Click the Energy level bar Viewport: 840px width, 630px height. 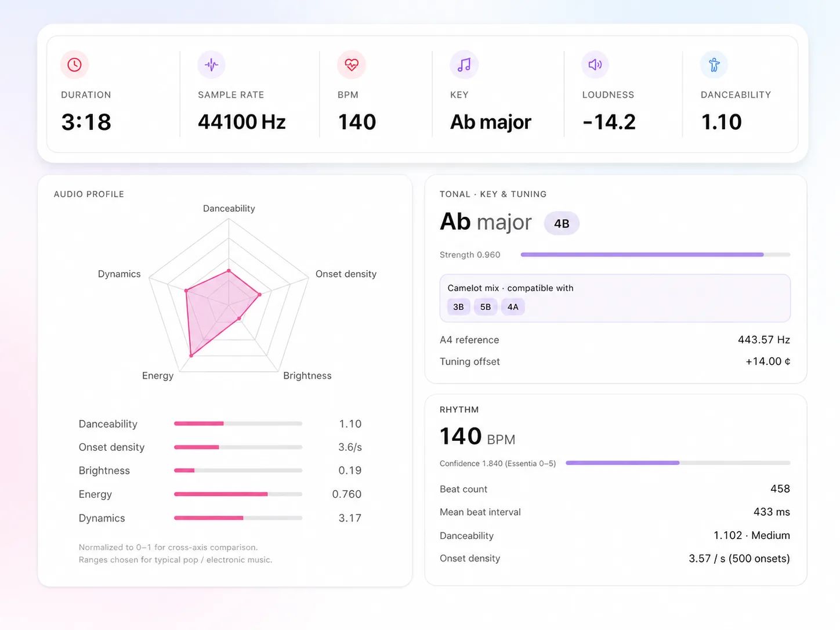click(x=238, y=494)
